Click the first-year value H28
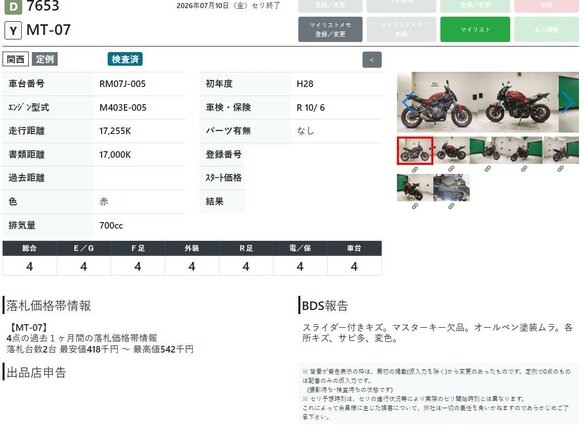This screenshot has height=438, width=584. (x=305, y=84)
